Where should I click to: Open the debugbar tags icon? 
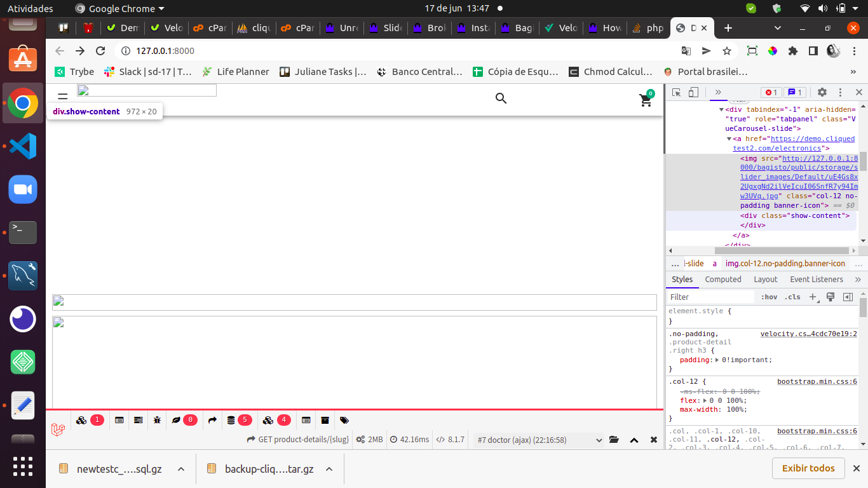344,420
